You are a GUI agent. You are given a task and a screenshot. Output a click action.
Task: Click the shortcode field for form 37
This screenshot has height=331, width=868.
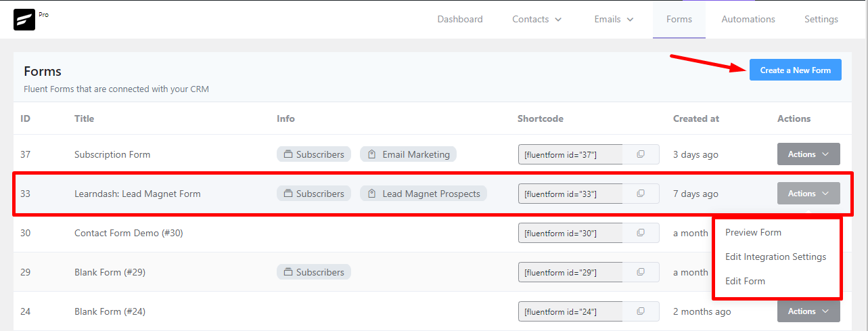(570, 154)
